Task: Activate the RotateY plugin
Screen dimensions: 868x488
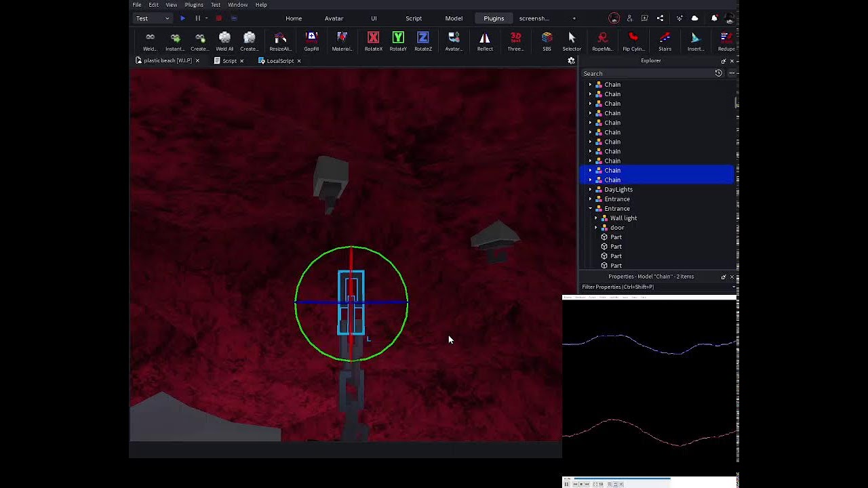Action: coord(398,41)
